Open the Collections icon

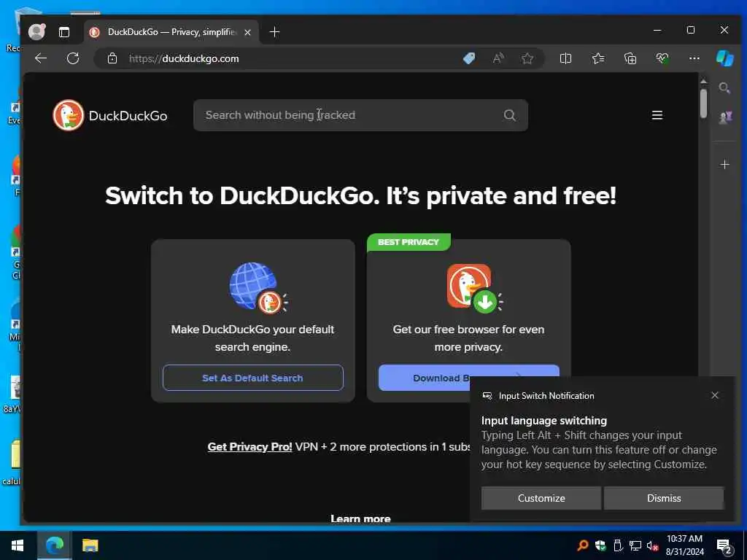630,58
